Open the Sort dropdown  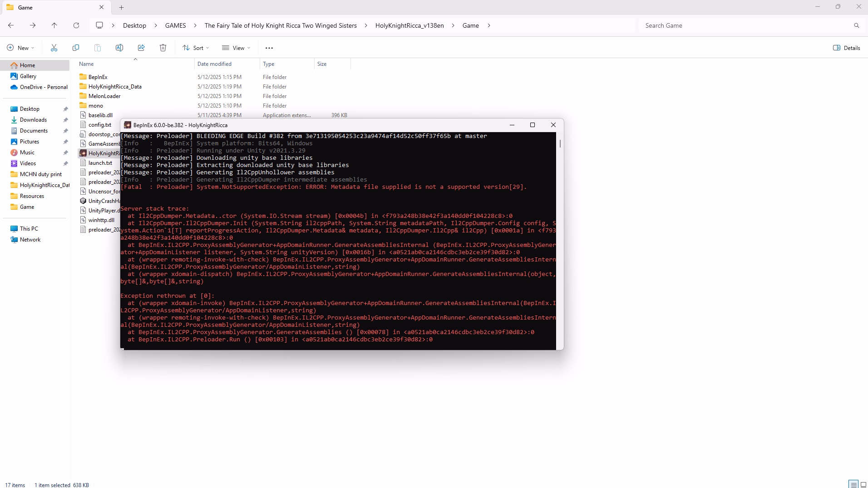(196, 48)
